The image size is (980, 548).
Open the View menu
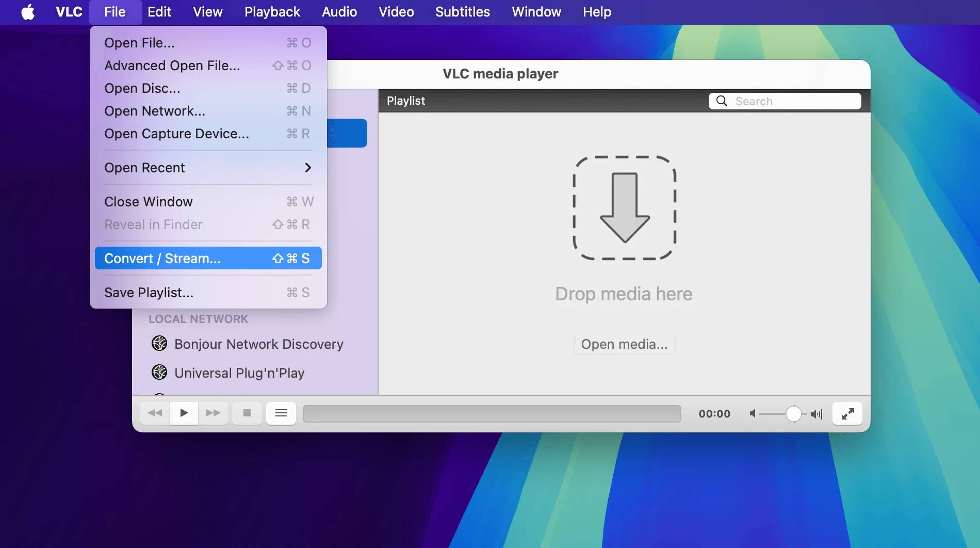pyautogui.click(x=207, y=12)
